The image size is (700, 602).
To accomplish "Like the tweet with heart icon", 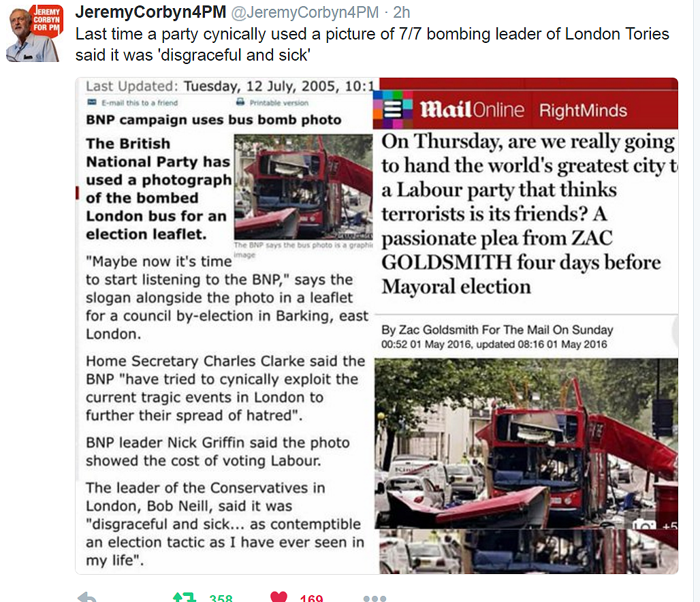I will click(x=279, y=597).
